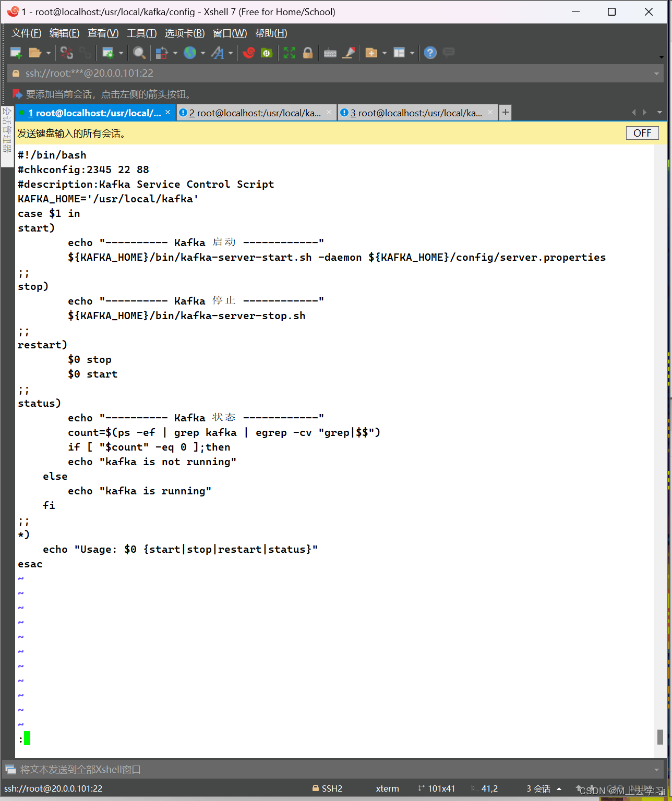Click the compose bar send-target icon

coord(10,769)
